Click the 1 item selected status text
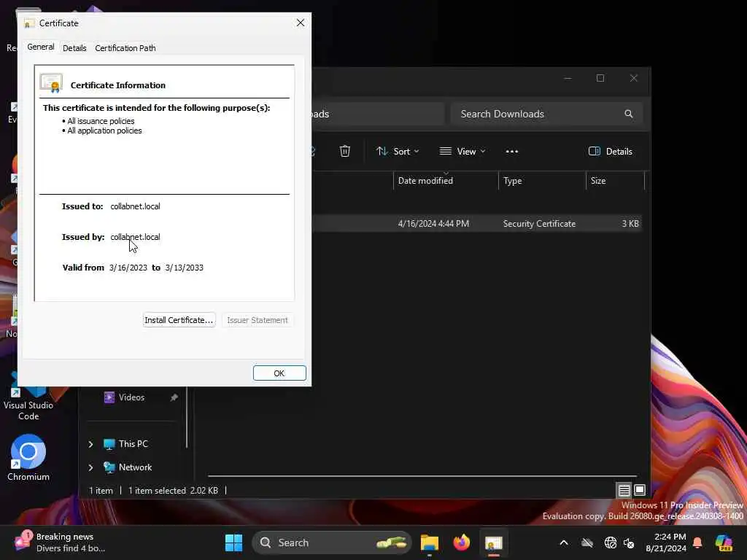This screenshot has height=560, width=747. tap(157, 491)
